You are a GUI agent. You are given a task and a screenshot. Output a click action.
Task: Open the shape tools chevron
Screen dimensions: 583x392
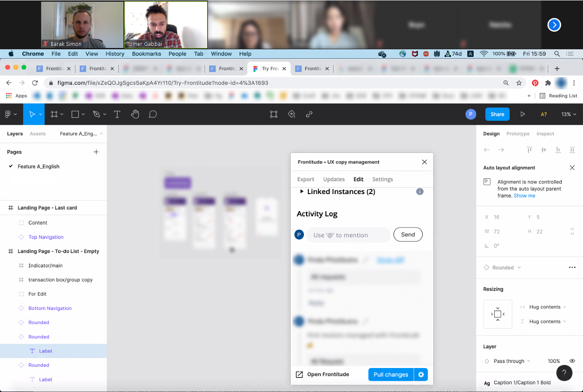[83, 114]
